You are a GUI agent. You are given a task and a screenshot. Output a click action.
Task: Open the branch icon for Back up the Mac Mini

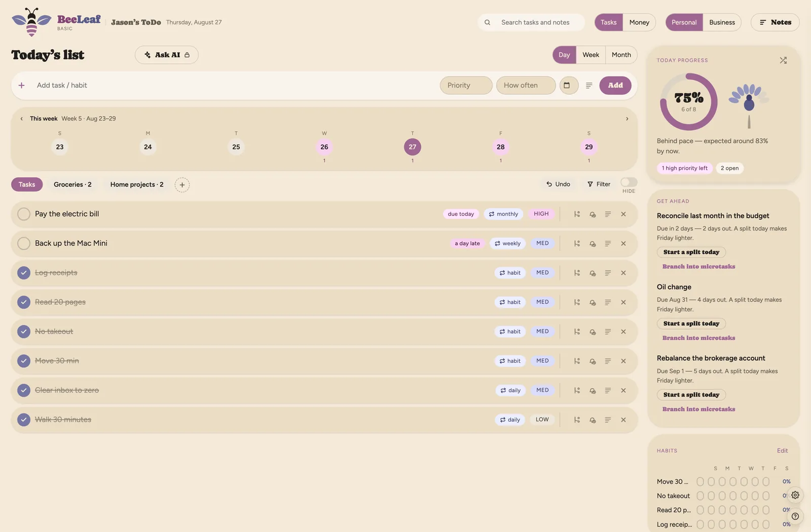tap(577, 244)
